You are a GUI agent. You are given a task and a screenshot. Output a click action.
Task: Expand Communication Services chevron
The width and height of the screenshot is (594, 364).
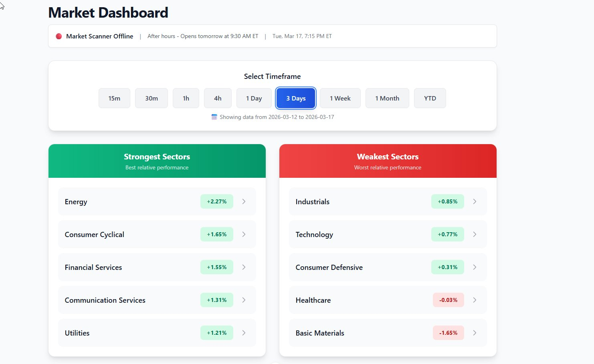point(244,300)
